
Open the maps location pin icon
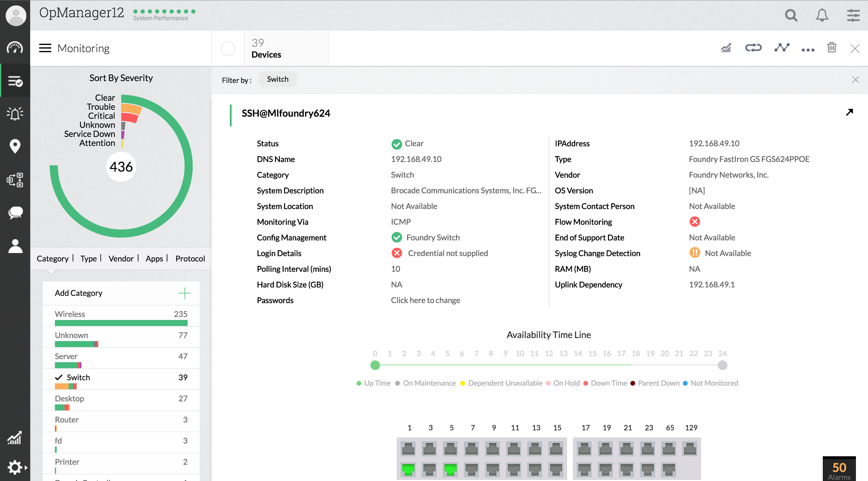click(x=15, y=146)
